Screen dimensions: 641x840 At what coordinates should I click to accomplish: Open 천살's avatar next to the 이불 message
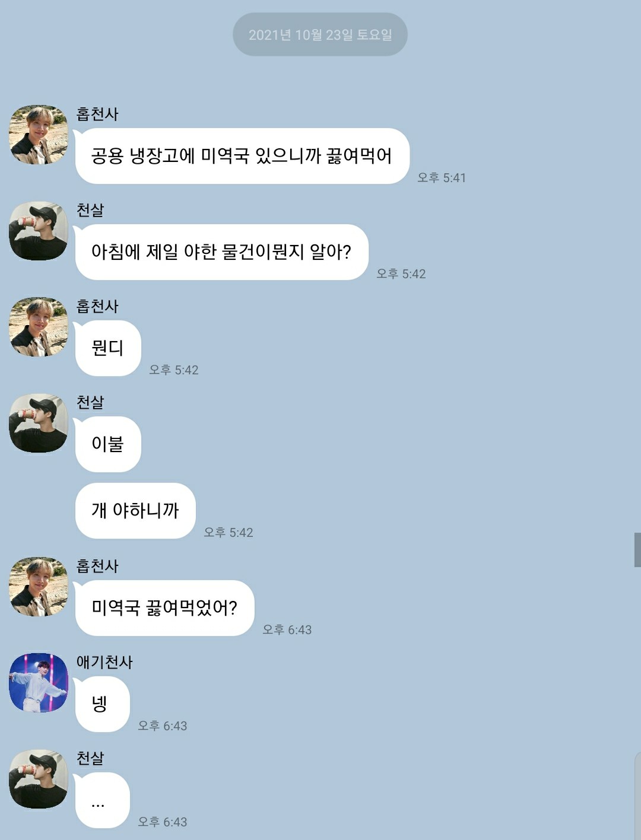[39, 423]
